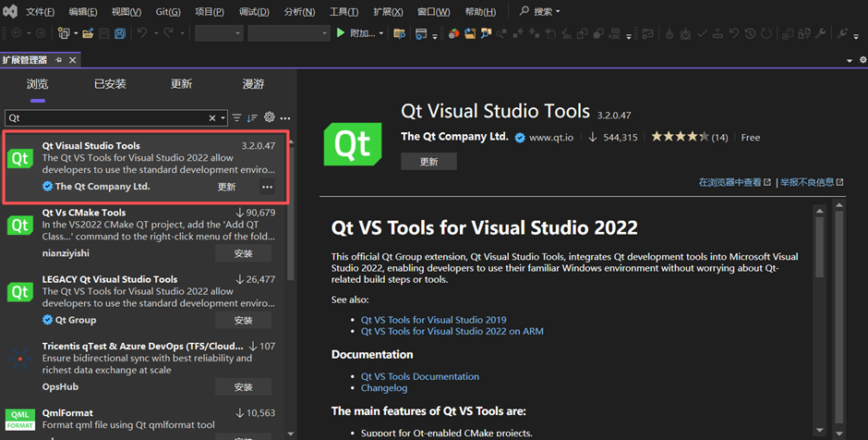
Task: Open the ellipsis menu for Qt Visual Studio Tools
Action: point(268,187)
